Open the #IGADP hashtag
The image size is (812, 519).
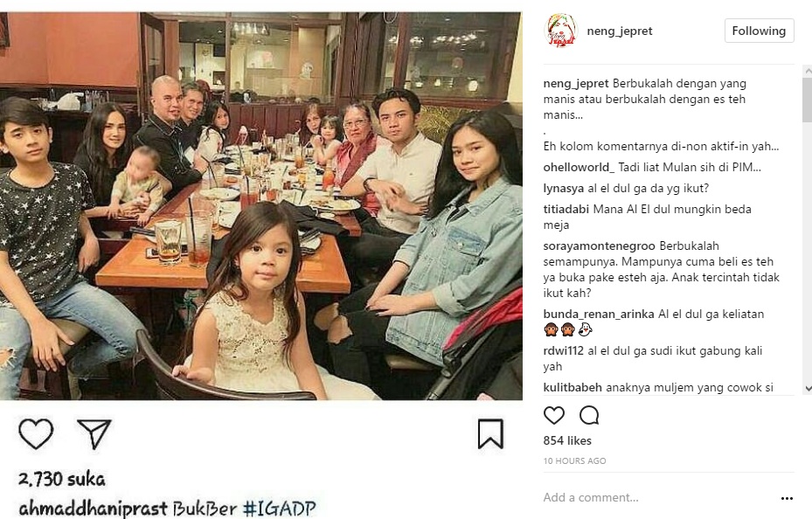279,509
